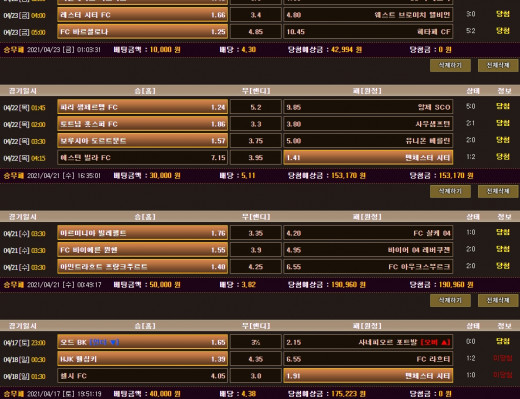Select FC 라흐티 away odds 6.55
Image resolution: width=520 pixels, height=399 pixels.
(368, 359)
